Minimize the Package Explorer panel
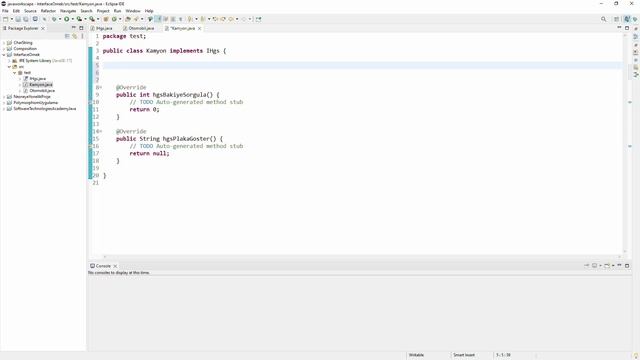 pos(74,28)
